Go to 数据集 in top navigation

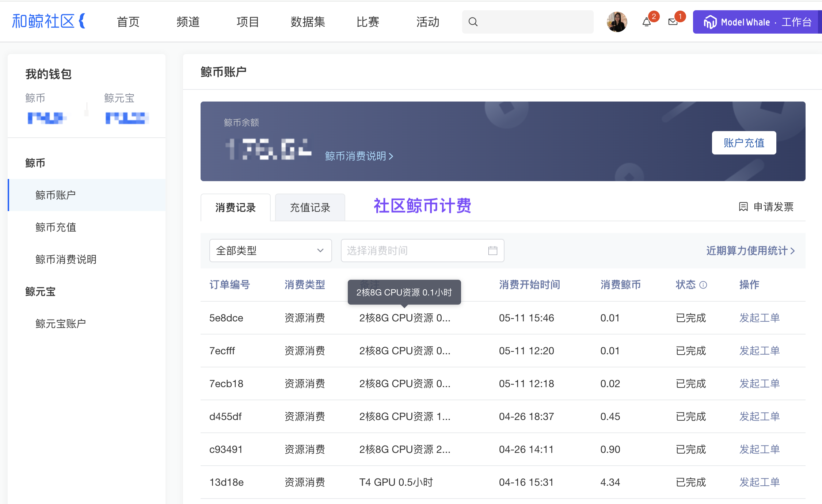[308, 22]
